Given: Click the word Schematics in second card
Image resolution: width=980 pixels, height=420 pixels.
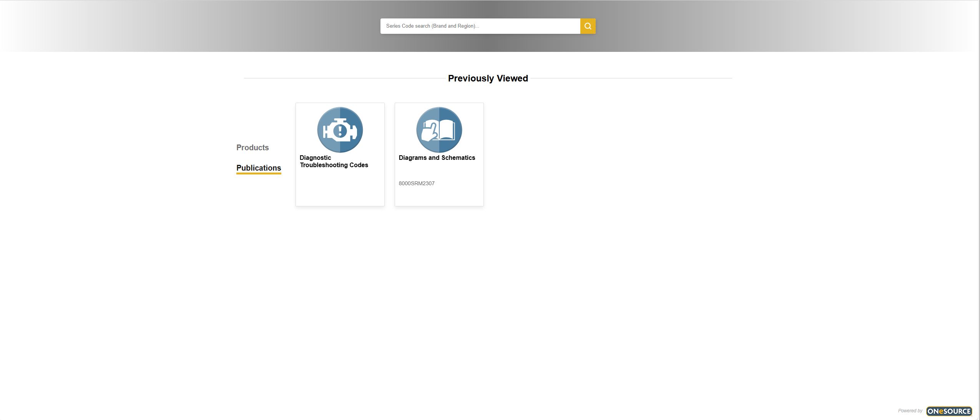Looking at the screenshot, I should [458, 158].
